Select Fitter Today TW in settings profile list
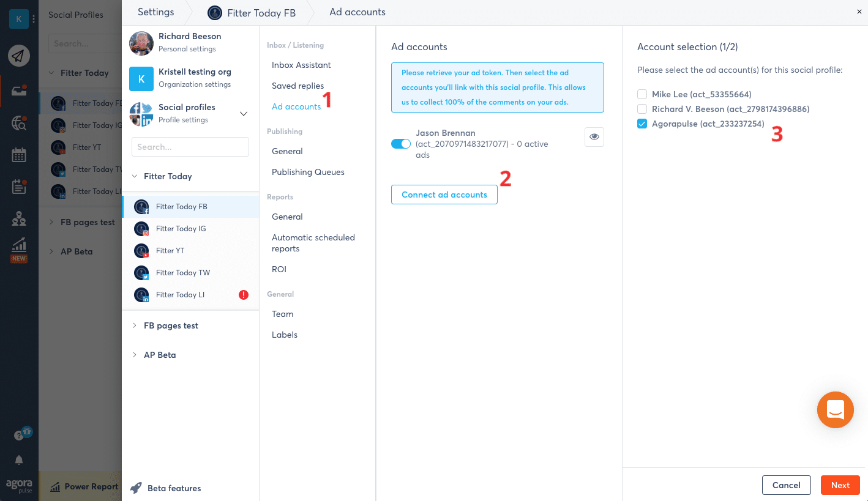868x501 pixels. click(x=190, y=273)
